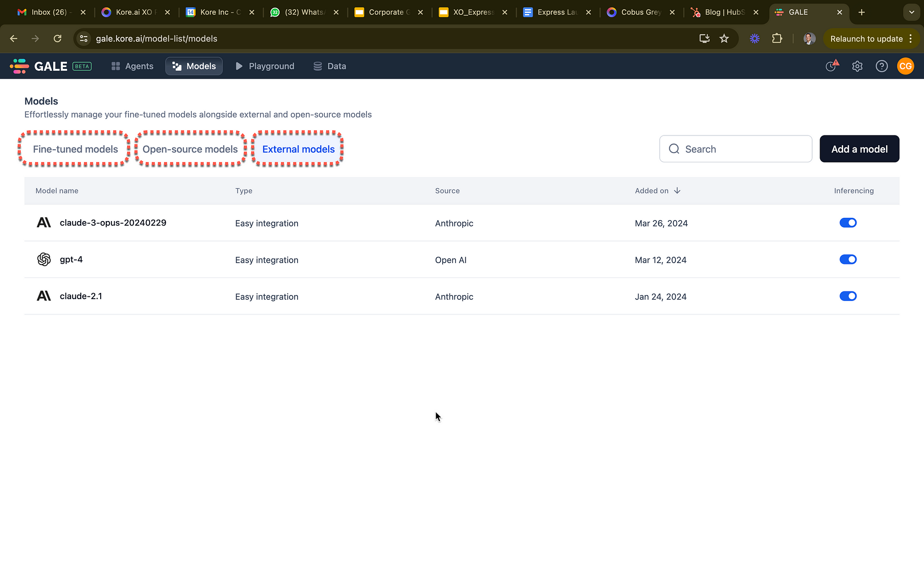Go forward in browser history
924x578 pixels.
click(x=35, y=39)
